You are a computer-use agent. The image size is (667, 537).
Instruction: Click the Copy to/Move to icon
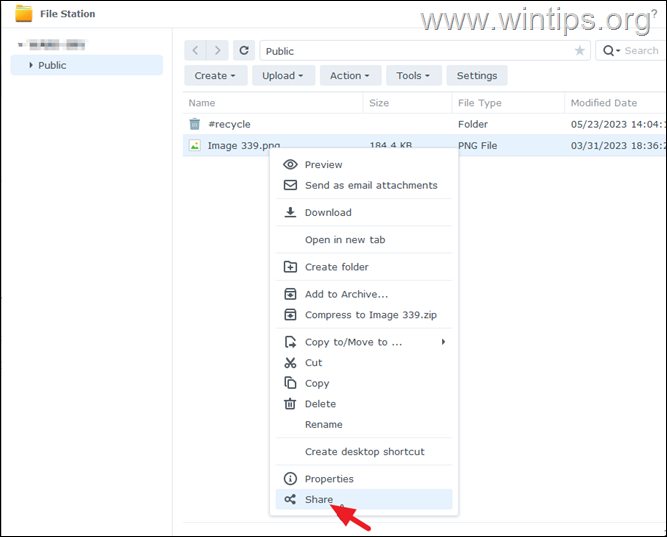pyautogui.click(x=290, y=342)
